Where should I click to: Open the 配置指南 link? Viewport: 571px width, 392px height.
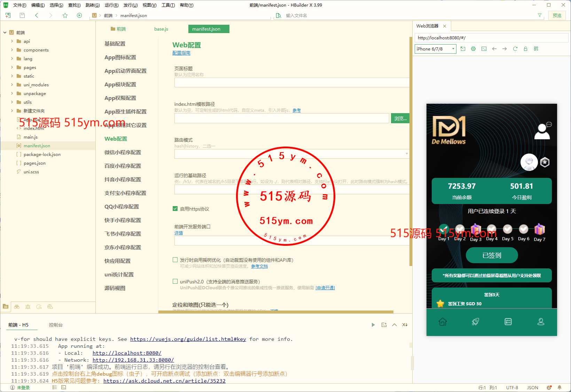point(181,53)
